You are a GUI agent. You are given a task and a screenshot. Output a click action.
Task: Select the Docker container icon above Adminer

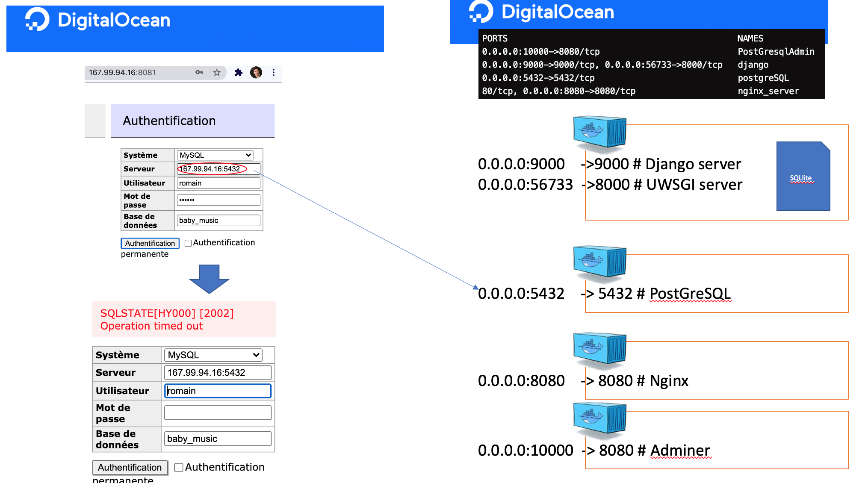[599, 420]
